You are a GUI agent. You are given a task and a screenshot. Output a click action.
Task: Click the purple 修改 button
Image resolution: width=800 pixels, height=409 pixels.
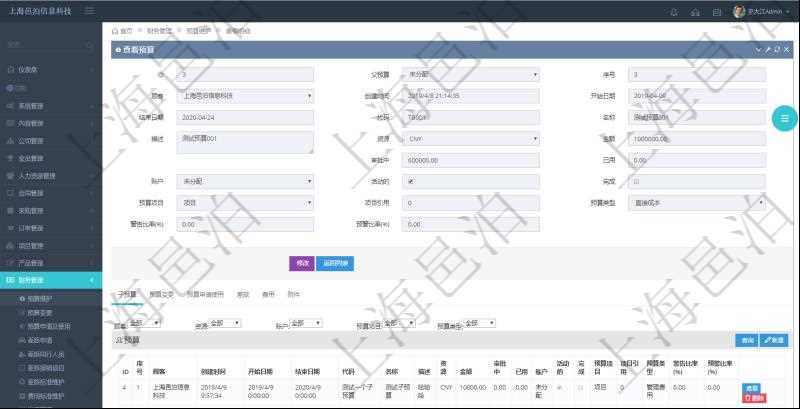301,263
